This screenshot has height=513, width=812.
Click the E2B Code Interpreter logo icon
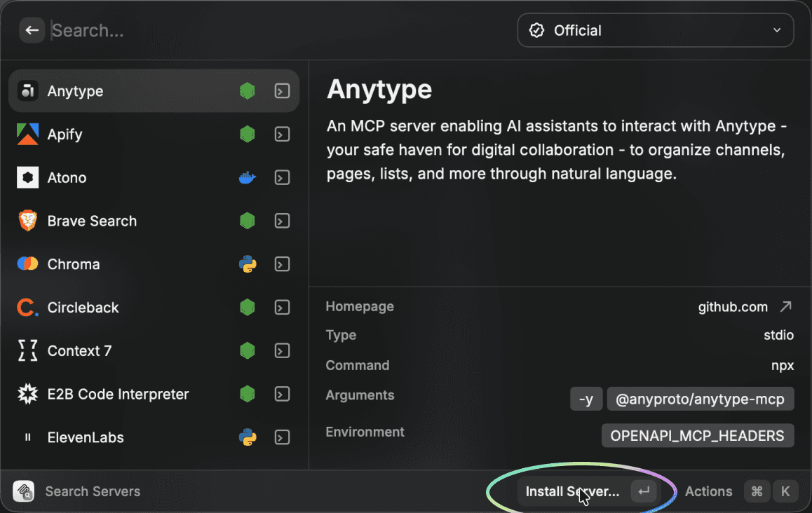pyautogui.click(x=28, y=394)
